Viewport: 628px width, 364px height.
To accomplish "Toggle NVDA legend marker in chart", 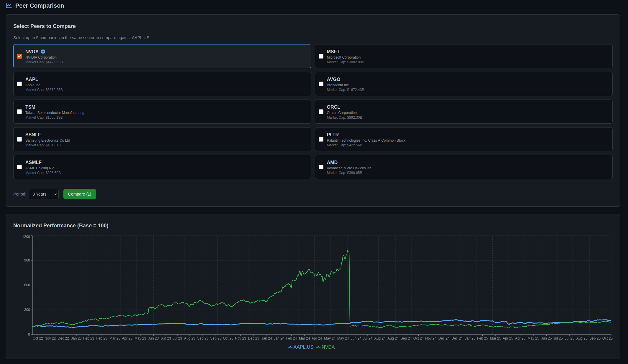I will 318,347.
